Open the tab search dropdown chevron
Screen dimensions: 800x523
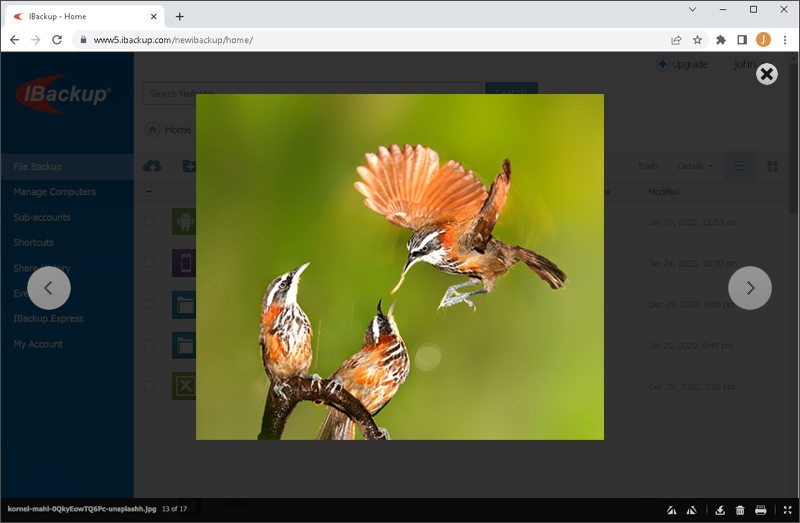point(692,9)
